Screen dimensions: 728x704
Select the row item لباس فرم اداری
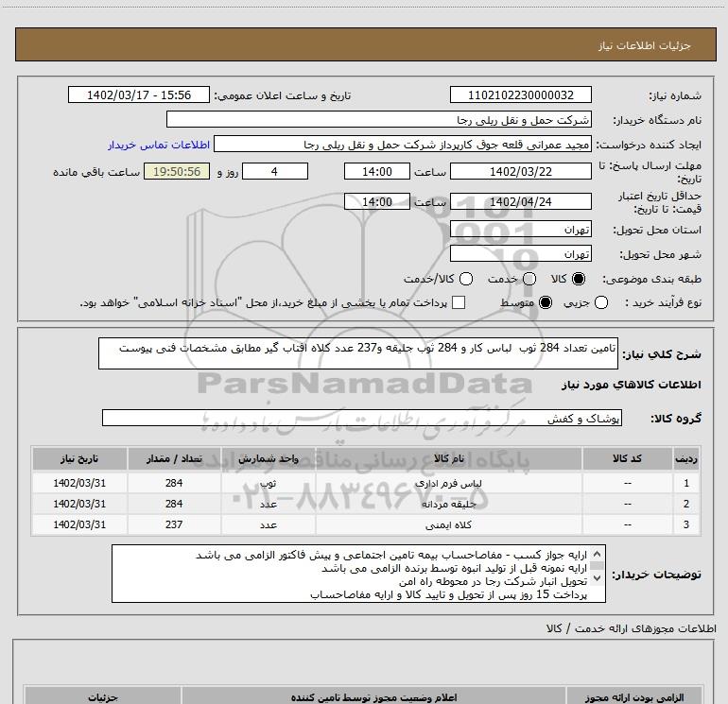point(448,483)
